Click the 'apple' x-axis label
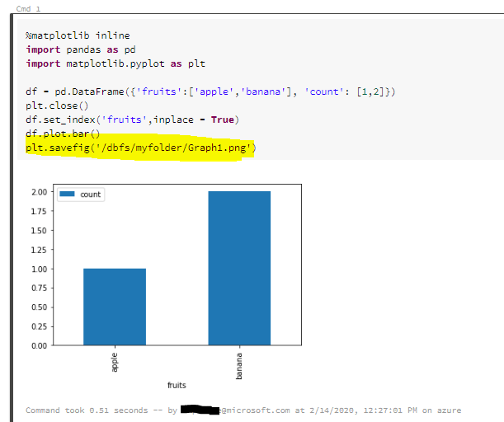 coord(115,363)
